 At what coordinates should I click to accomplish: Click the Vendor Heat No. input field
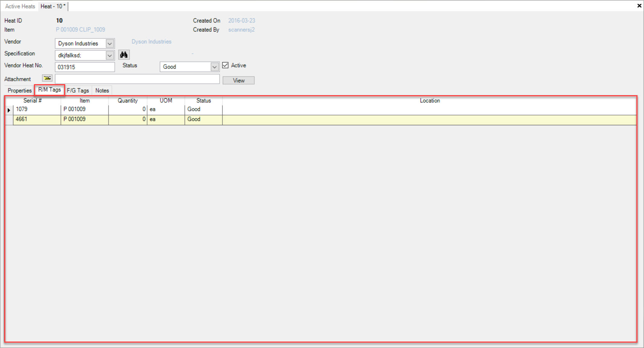tap(85, 67)
